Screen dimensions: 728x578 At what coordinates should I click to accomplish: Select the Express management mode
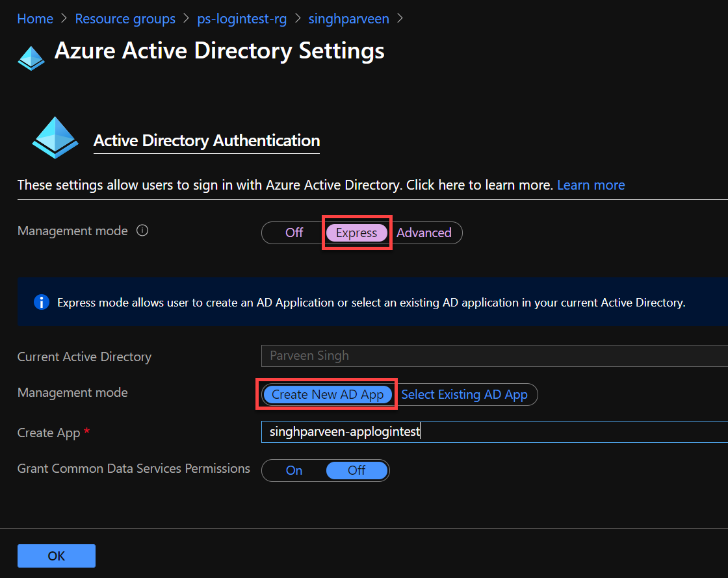tap(357, 232)
